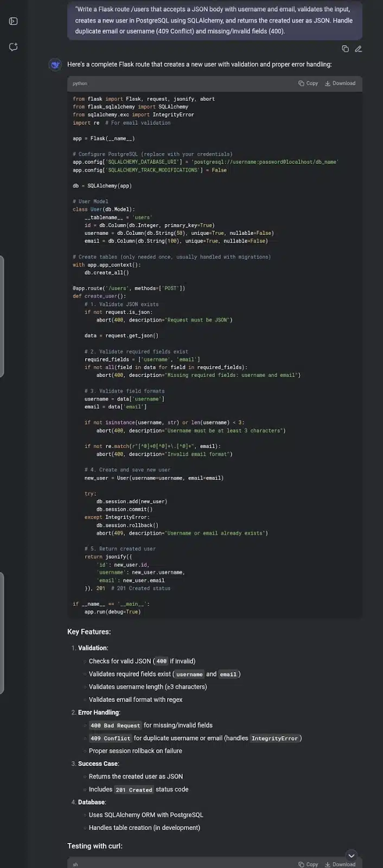Click the 'sh' language label
The height and width of the screenshot is (868, 383).
(x=75, y=865)
